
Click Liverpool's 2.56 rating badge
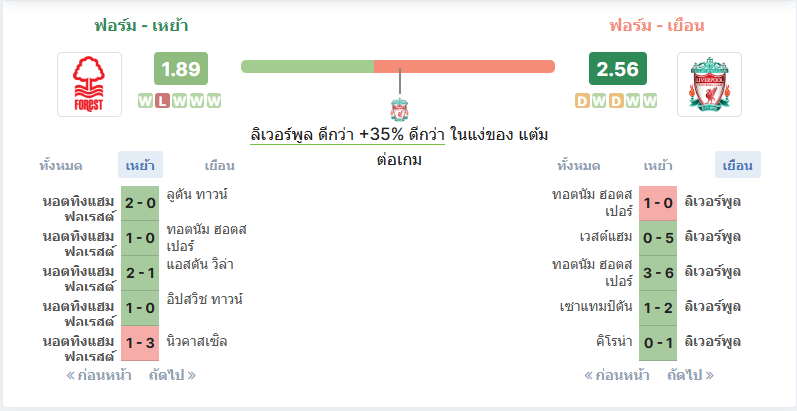click(x=618, y=68)
